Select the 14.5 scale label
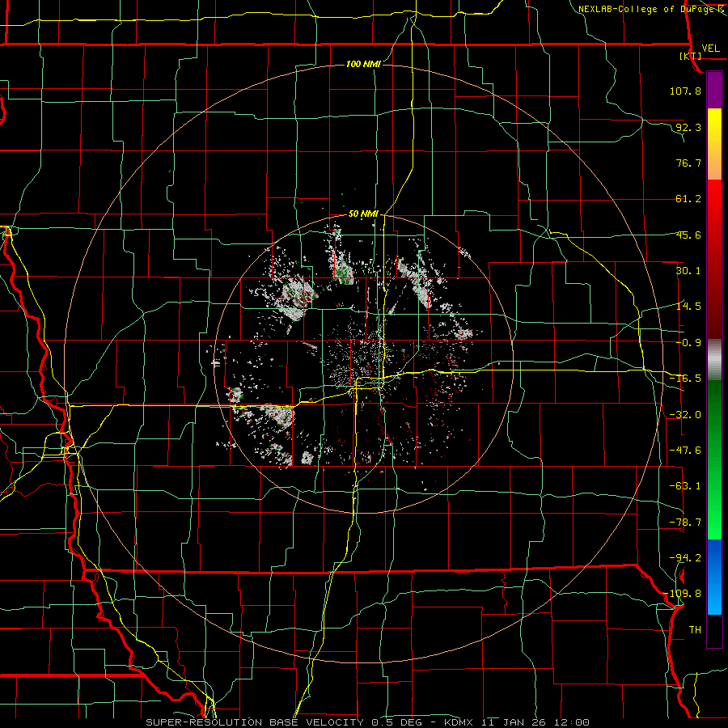This screenshot has width=728, height=728. coord(688,307)
